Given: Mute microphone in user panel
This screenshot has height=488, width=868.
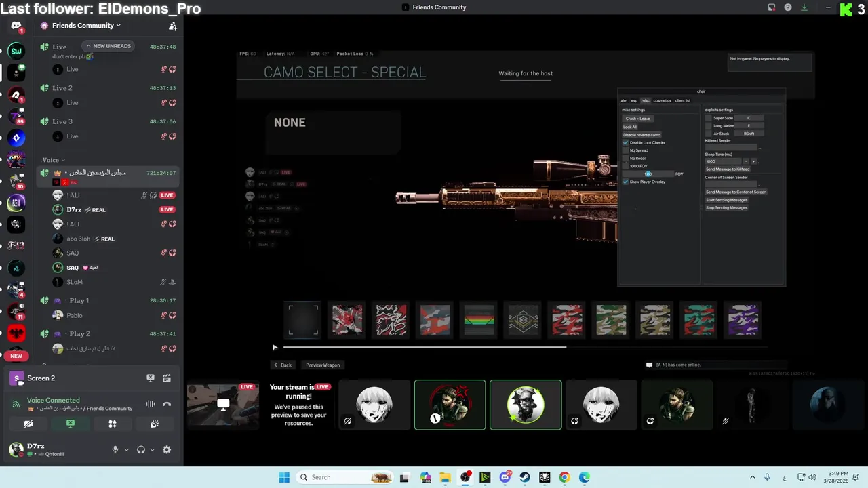Looking at the screenshot, I should [115, 450].
